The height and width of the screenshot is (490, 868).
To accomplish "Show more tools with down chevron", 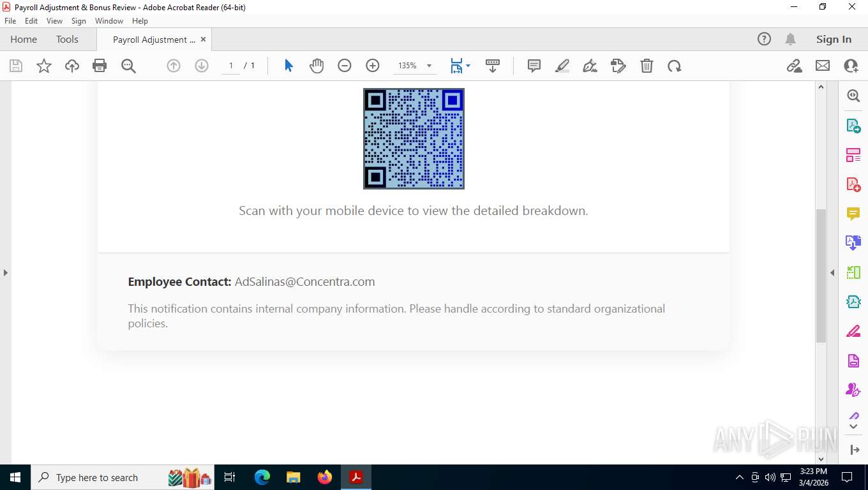I will 854,426.
